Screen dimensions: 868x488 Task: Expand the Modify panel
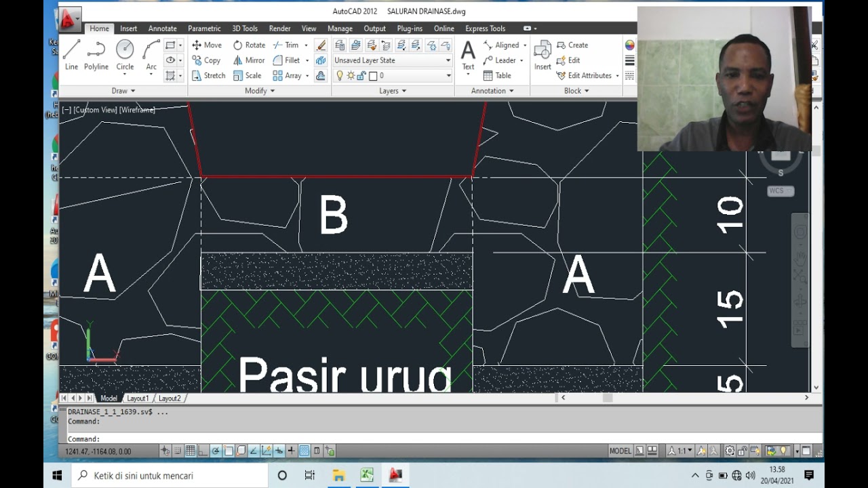[260, 91]
